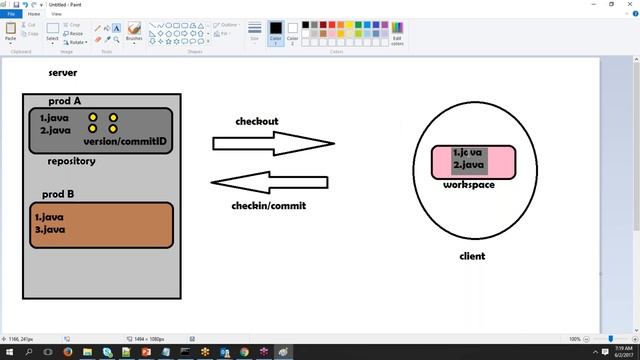Viewport: 640px width, 360px height.
Task: Open File Explorer from the taskbar
Action: (x=87, y=352)
